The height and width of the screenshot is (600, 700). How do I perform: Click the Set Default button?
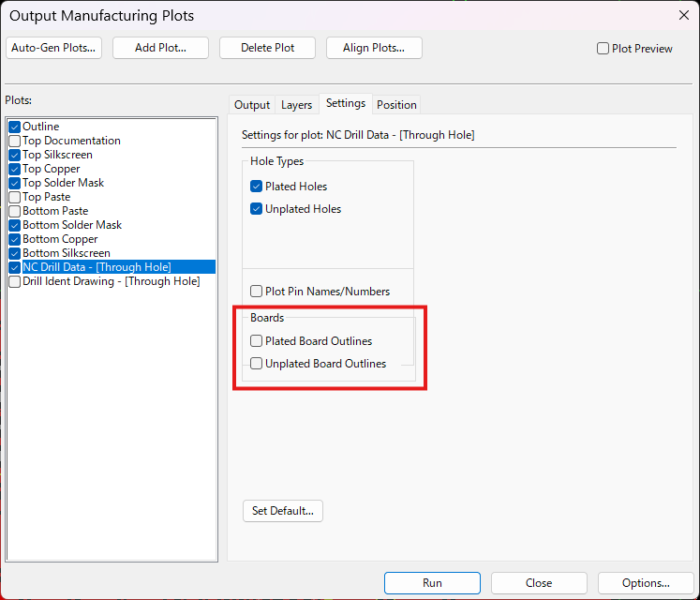282,511
